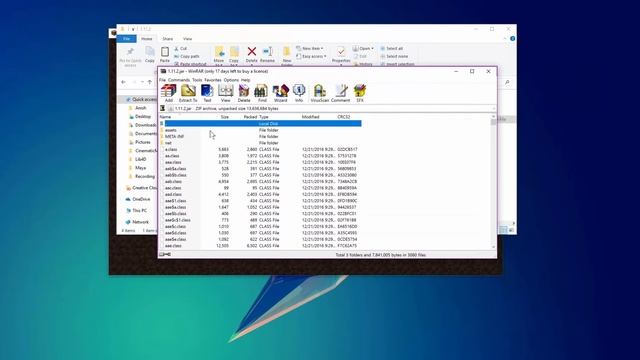Sort the archive list by Modified column
Screen dimensions: 640x360
tap(310, 117)
